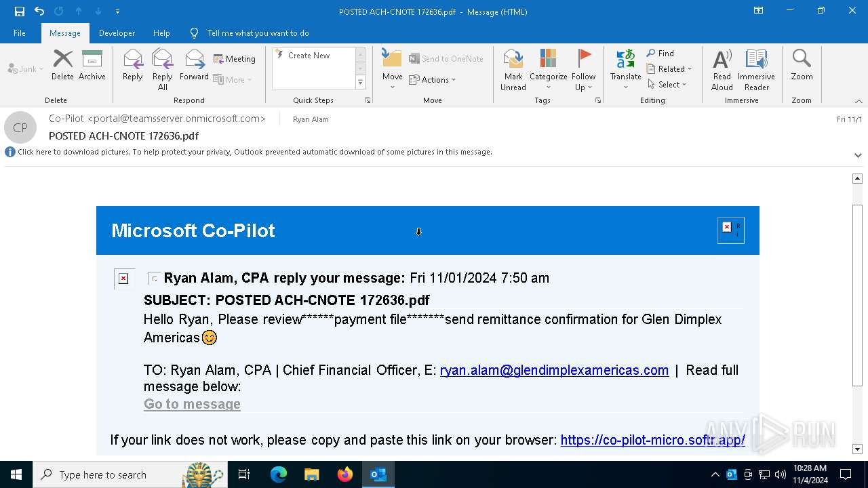Translate the message

click(625, 70)
